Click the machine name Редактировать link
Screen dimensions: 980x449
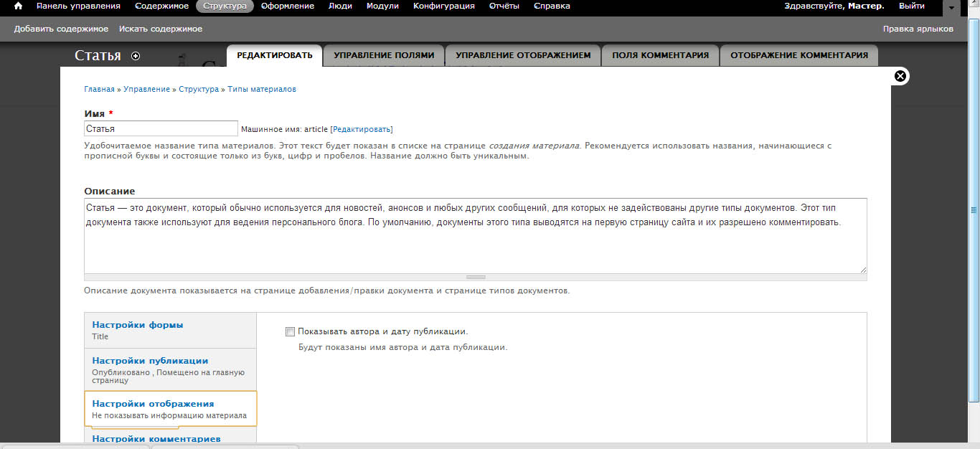362,129
